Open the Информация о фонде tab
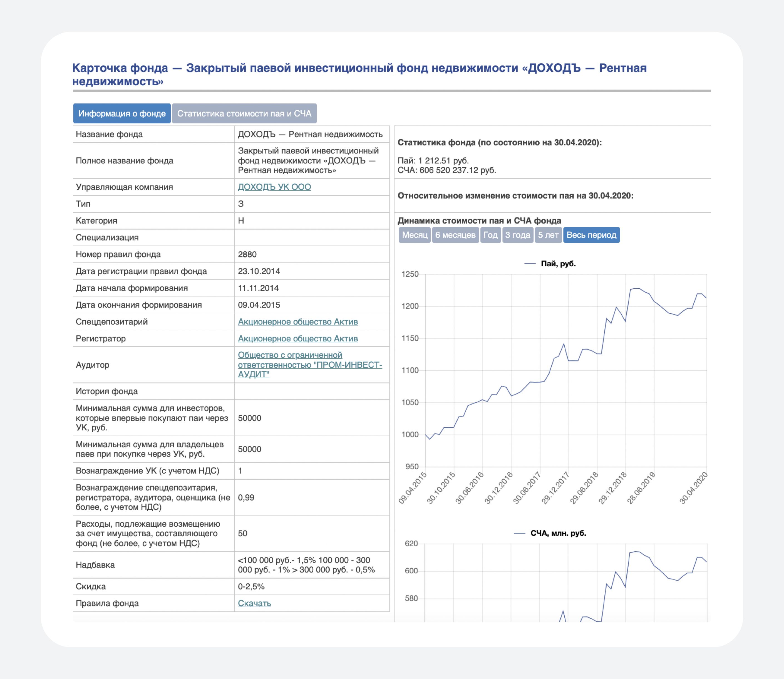This screenshot has width=784, height=679. pos(122,113)
